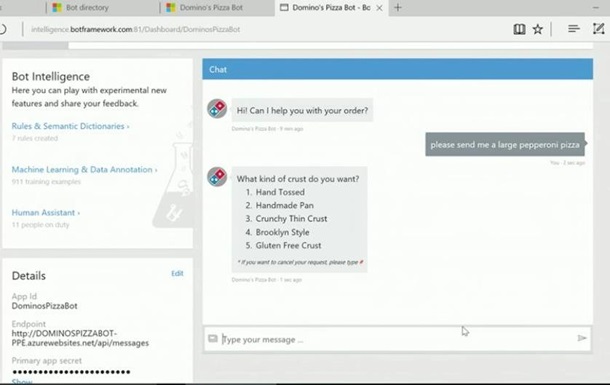The height and width of the screenshot is (385, 610).
Task: Click the '11 people on duty' text
Action: [x=40, y=225]
